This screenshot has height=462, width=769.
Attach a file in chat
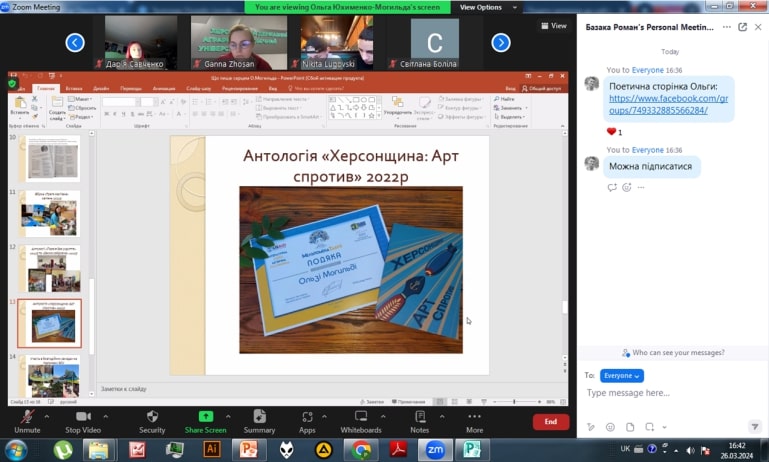tap(630, 427)
